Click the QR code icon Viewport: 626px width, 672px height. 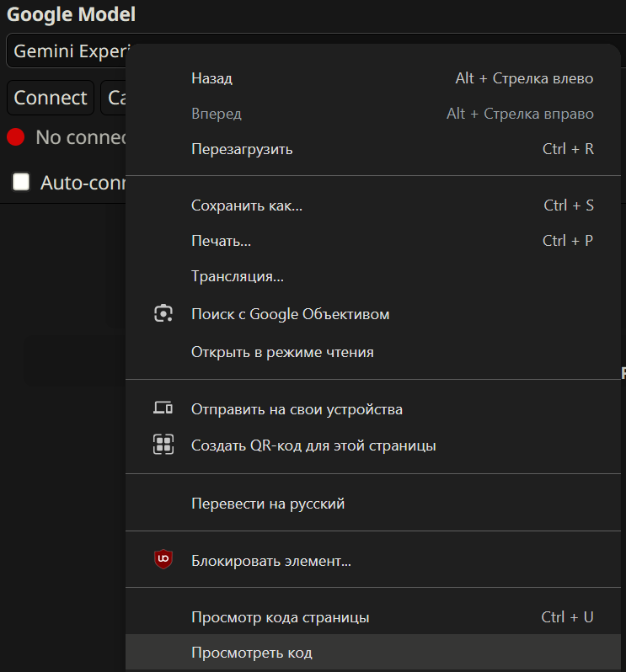(x=163, y=444)
